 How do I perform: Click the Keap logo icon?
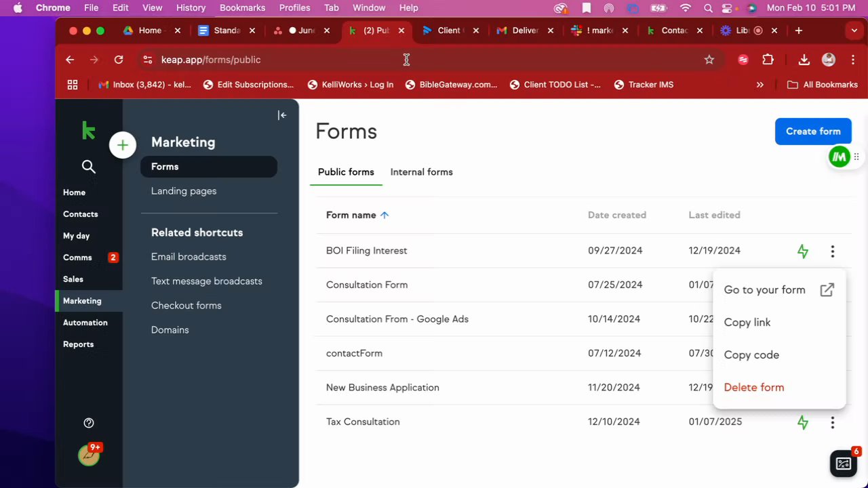point(88,130)
